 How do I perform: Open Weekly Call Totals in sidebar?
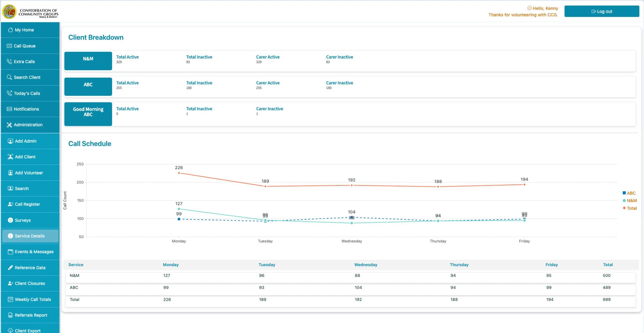pyautogui.click(x=30, y=300)
